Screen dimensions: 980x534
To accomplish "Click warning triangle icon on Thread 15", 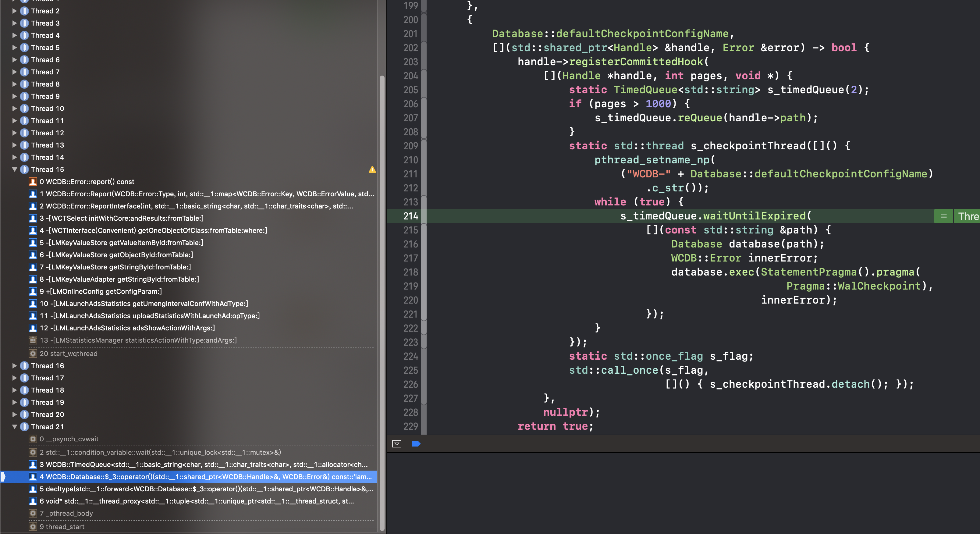I will pyautogui.click(x=372, y=170).
